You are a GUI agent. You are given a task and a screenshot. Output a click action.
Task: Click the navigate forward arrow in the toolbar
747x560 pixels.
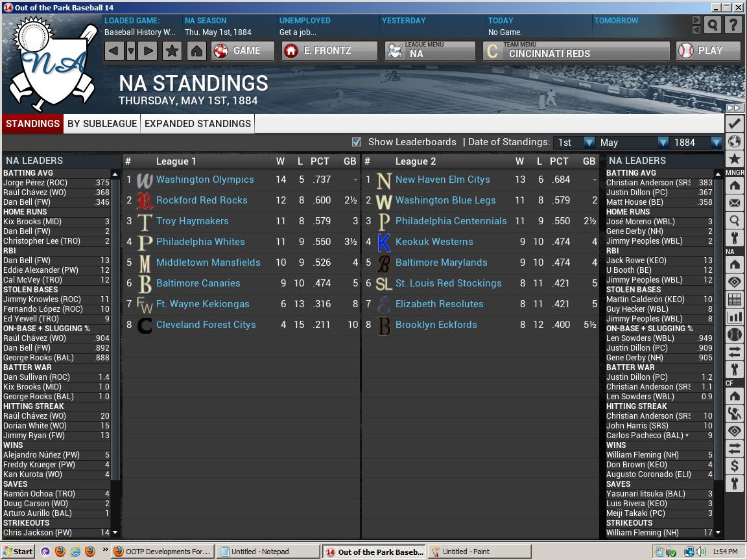[148, 51]
